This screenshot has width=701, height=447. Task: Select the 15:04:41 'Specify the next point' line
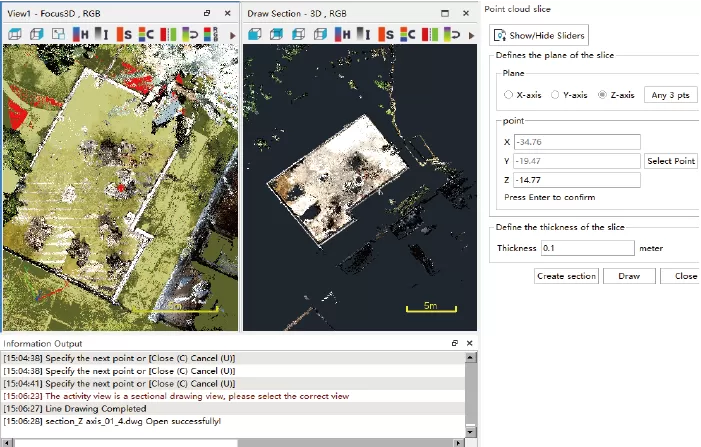(234, 384)
